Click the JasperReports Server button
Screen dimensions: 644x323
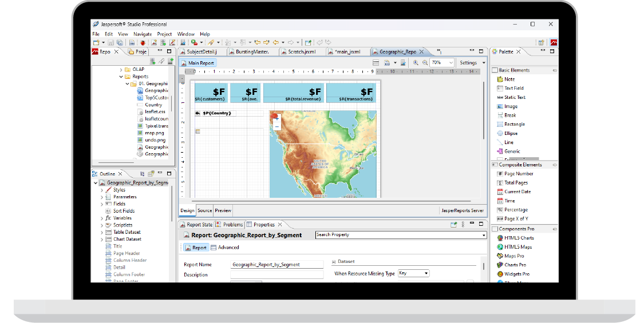point(463,210)
